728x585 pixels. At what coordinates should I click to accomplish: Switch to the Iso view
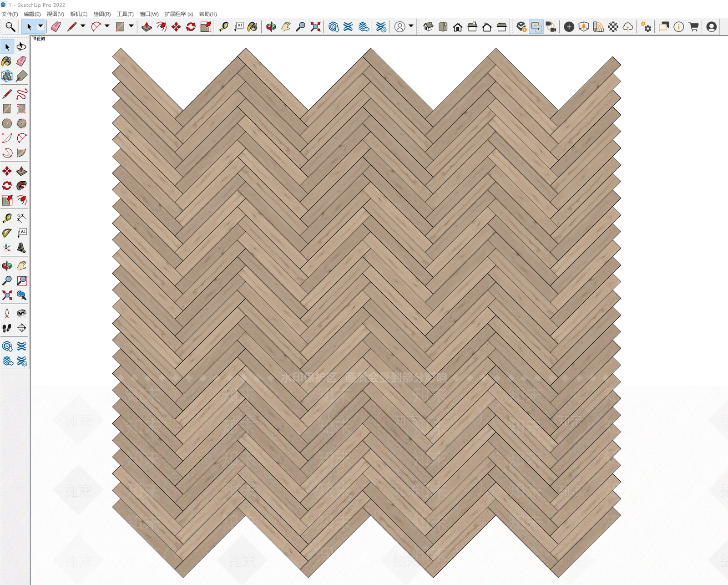[428, 27]
